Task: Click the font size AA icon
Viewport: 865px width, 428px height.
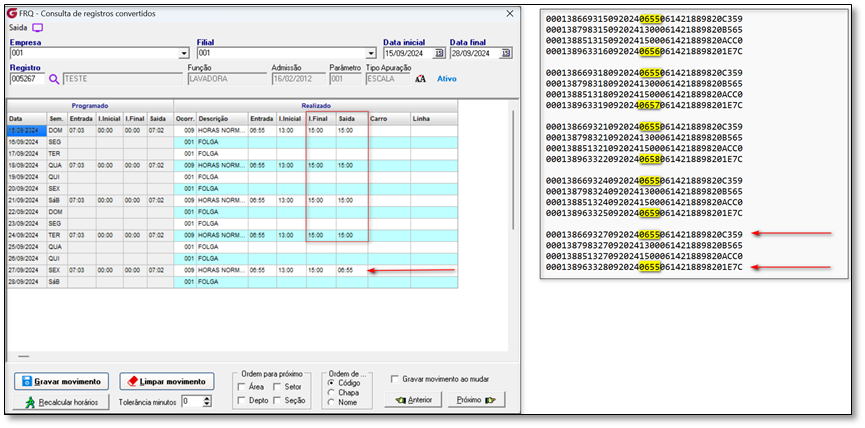Action: 420,79
